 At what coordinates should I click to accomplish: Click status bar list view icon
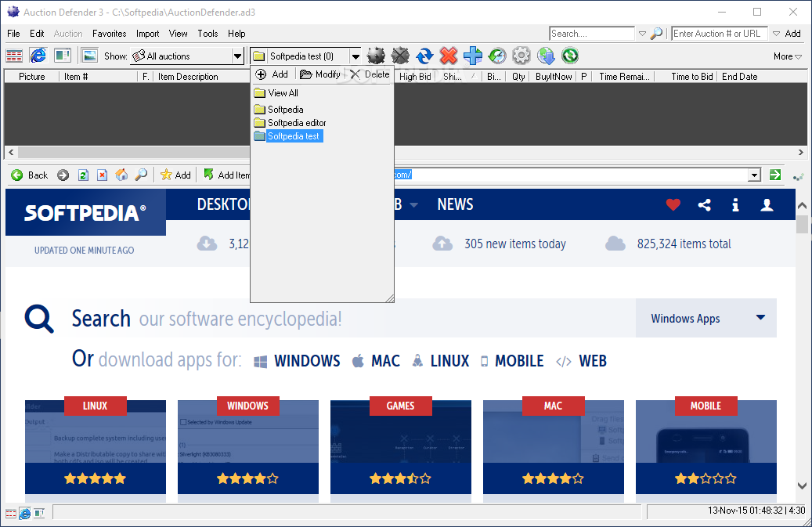tap(11, 514)
